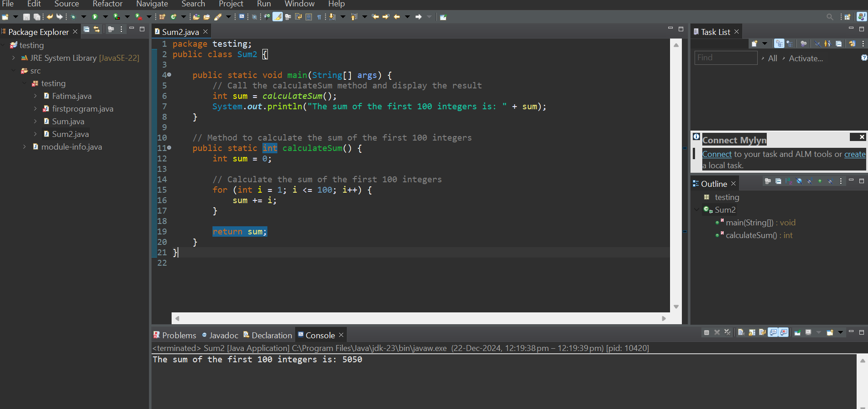Click the Sort alphabetically icon in Outline
Image resolution: width=868 pixels, height=409 pixels.
click(x=789, y=181)
